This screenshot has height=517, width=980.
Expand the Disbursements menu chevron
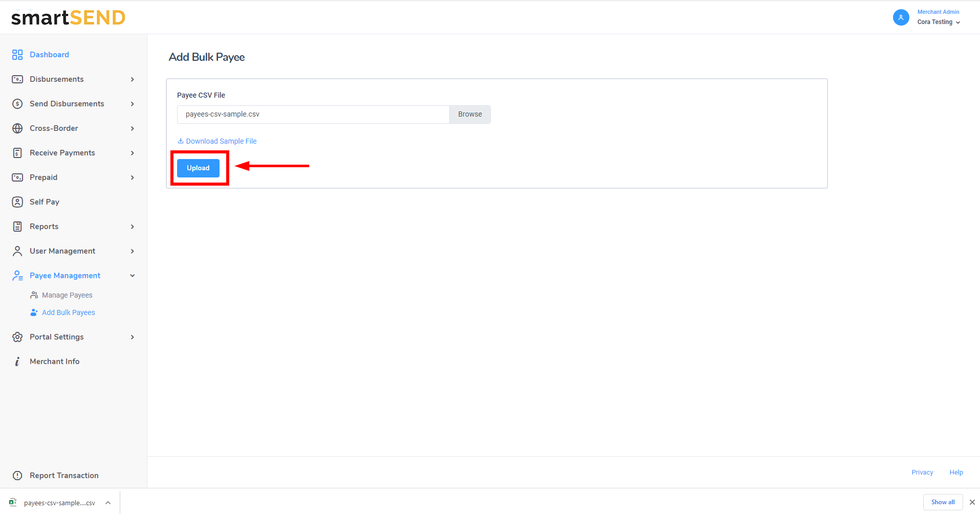(133, 79)
